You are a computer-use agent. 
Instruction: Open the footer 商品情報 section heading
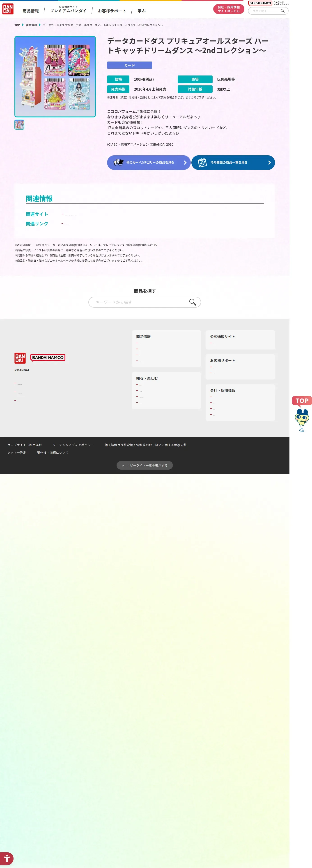click(x=143, y=337)
